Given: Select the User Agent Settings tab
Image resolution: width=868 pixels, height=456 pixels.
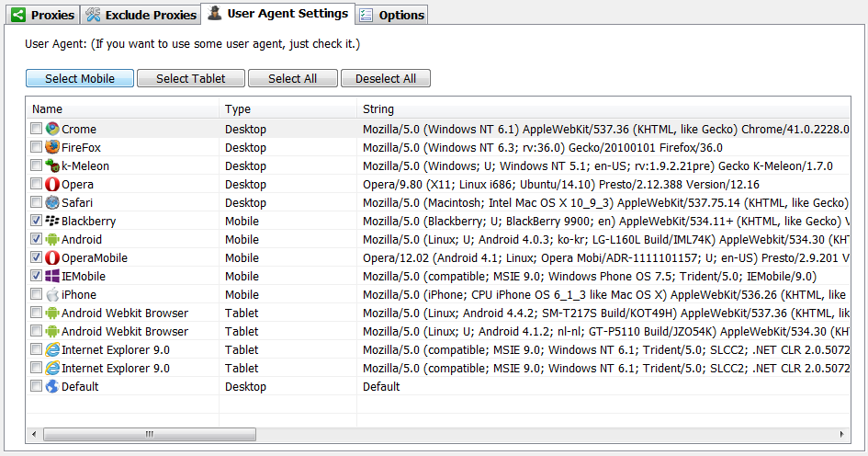Looking at the screenshot, I should (x=278, y=13).
